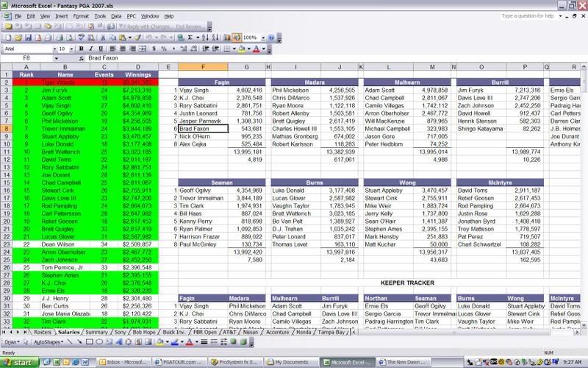Open the Insert menu
The image size is (588, 368).
62,16
